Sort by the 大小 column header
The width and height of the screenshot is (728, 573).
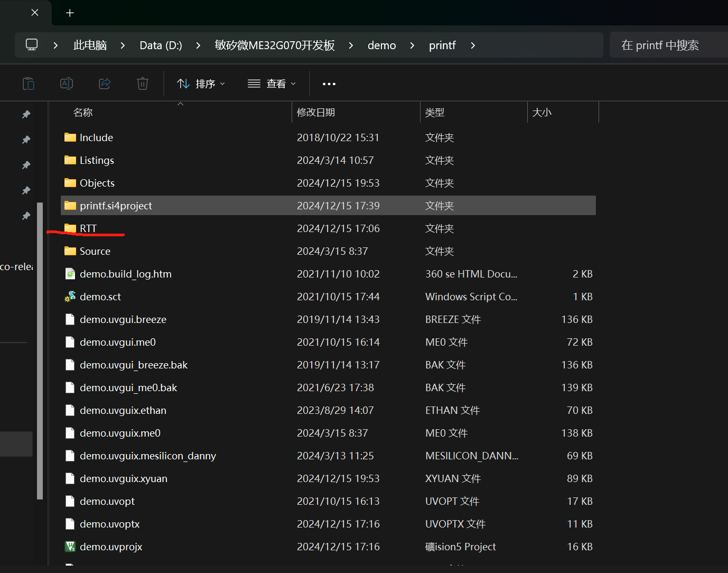(x=542, y=113)
